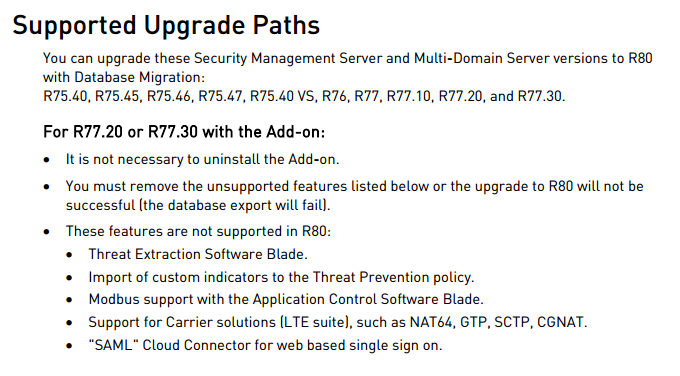Click the 'with Database Migration:' text
The height and width of the screenshot is (376, 680).
pos(124,77)
